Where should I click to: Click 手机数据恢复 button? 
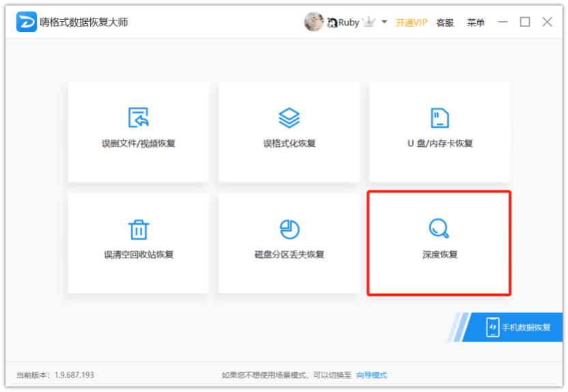(x=513, y=327)
